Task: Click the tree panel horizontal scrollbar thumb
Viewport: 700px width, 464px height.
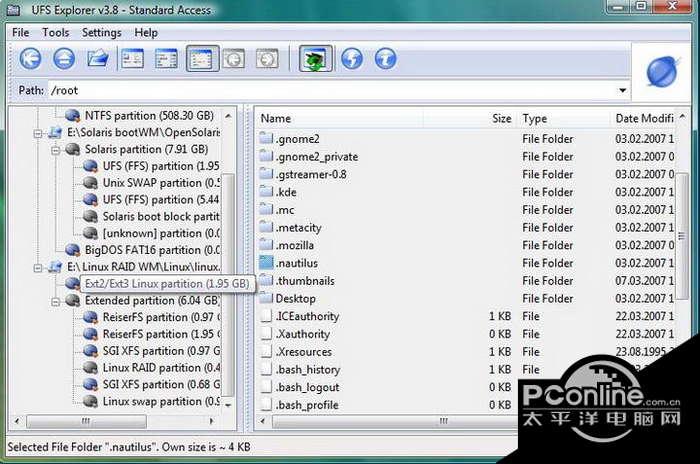Action: point(86,421)
